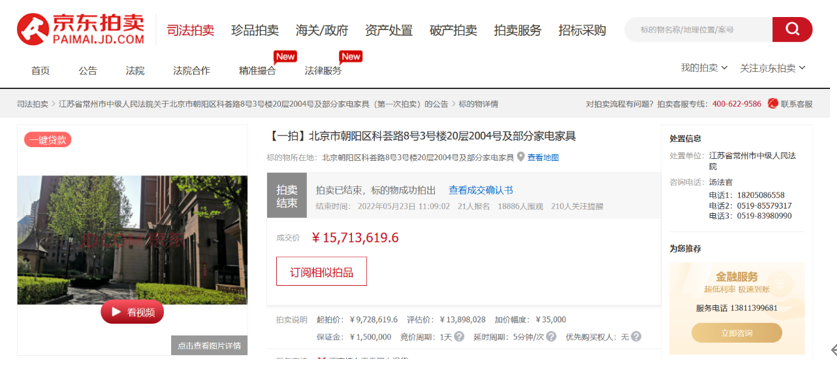837x366 pixels.
Task: Select the 司法拍卖 tab
Action: click(x=191, y=30)
